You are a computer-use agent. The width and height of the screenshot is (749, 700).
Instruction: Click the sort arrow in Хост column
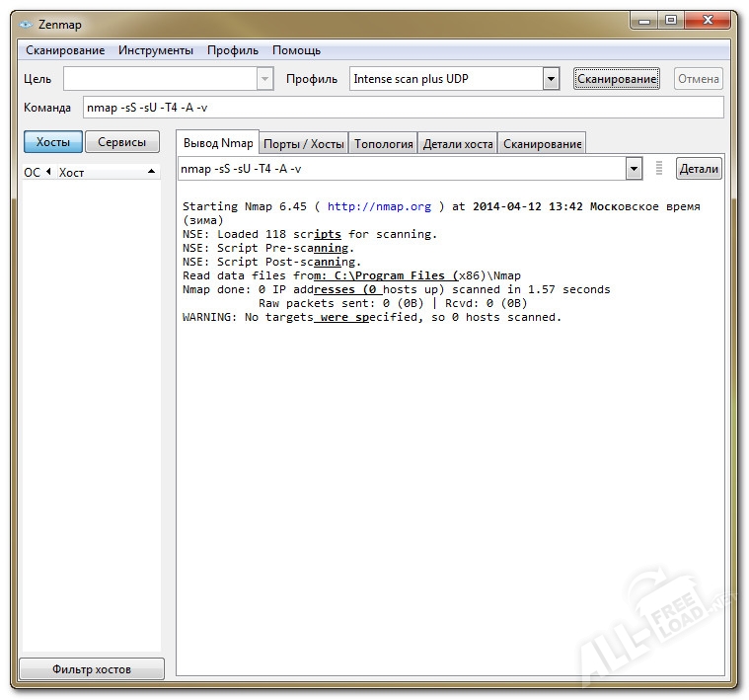pyautogui.click(x=151, y=172)
